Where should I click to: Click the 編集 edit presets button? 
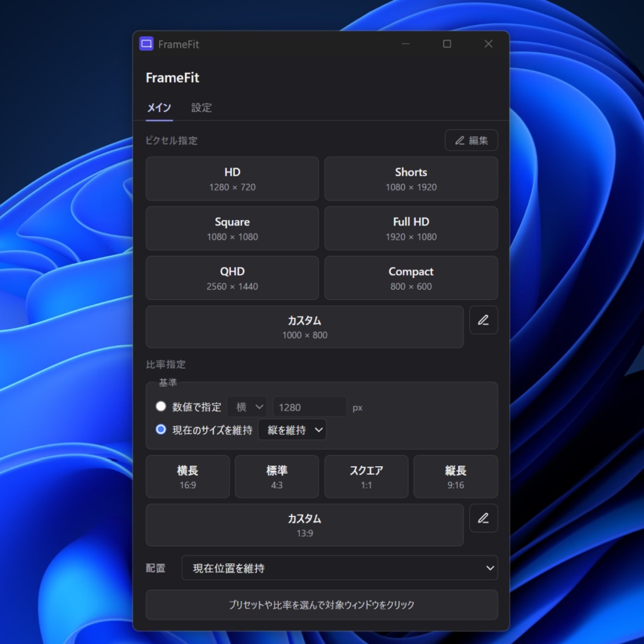471,140
